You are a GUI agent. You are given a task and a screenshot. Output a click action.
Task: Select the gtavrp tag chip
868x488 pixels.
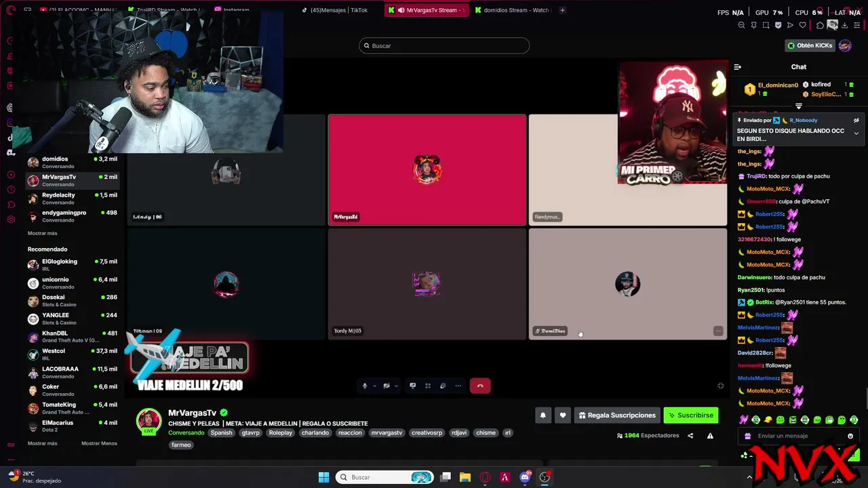coord(250,432)
